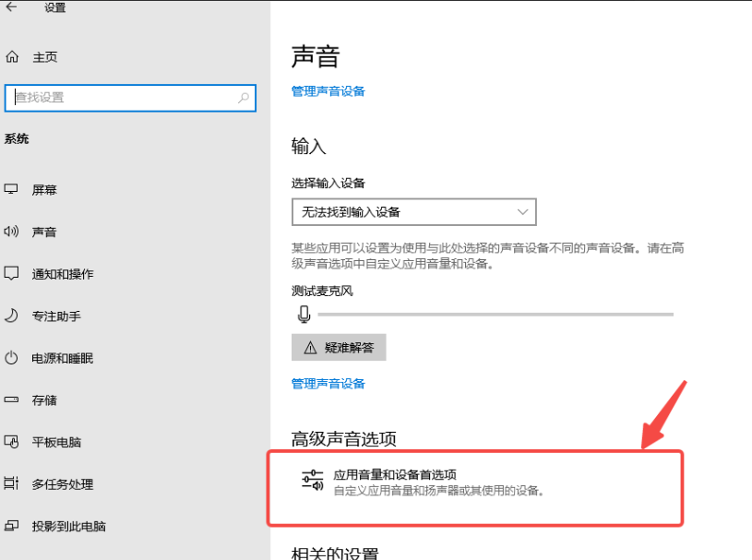
Task: Open 平板电脑 settings page
Action: [x=56, y=442]
